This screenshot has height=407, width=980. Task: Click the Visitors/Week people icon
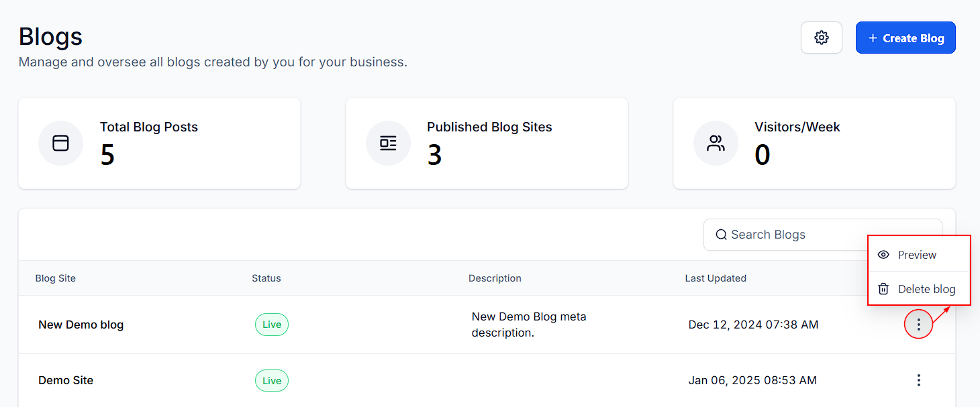coord(716,143)
